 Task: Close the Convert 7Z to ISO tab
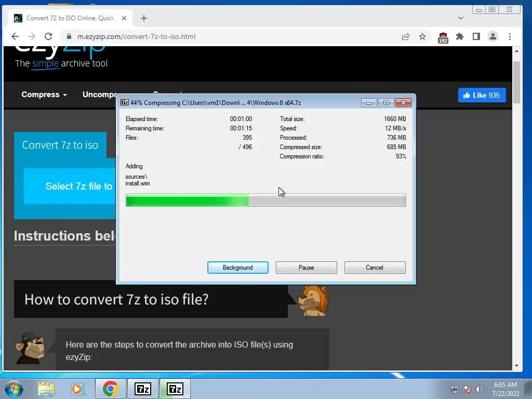click(x=124, y=18)
